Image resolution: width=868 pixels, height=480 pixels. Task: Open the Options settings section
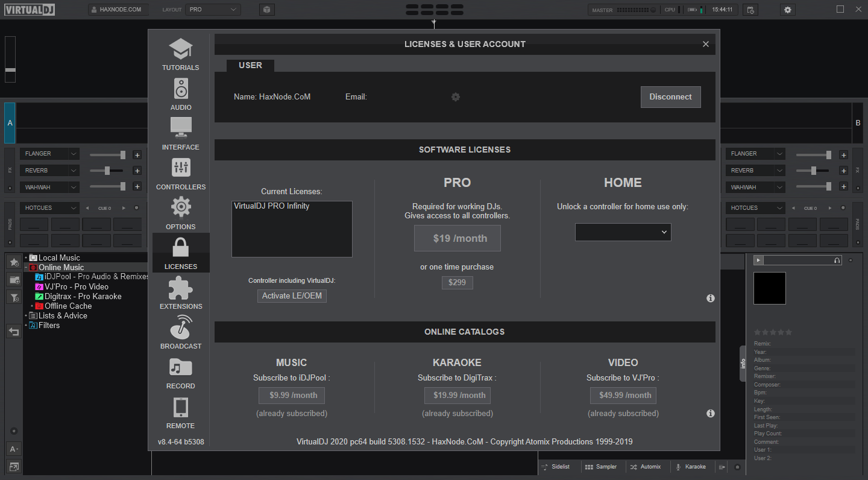click(180, 213)
